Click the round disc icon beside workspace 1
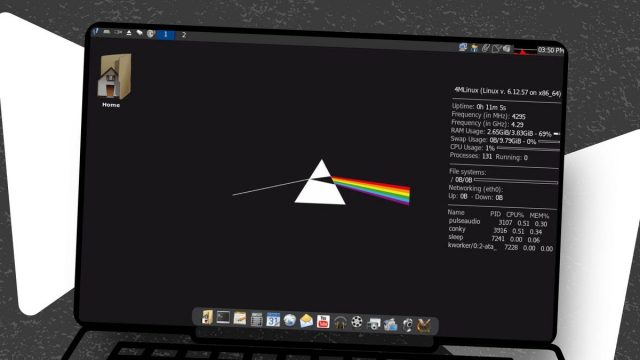The width and height of the screenshot is (640, 360). tap(150, 33)
